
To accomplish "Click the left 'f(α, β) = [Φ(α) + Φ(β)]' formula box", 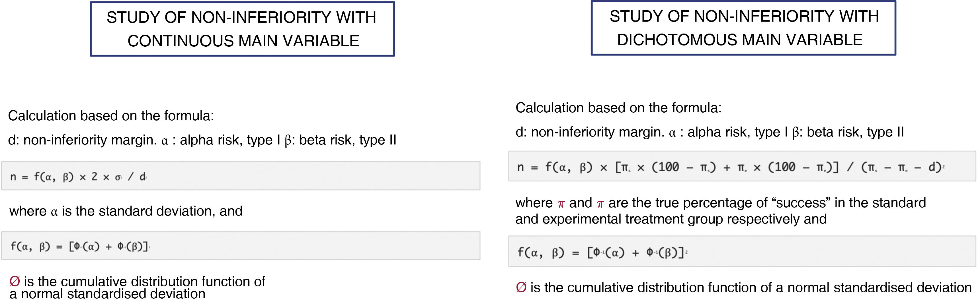I will [240, 246].
